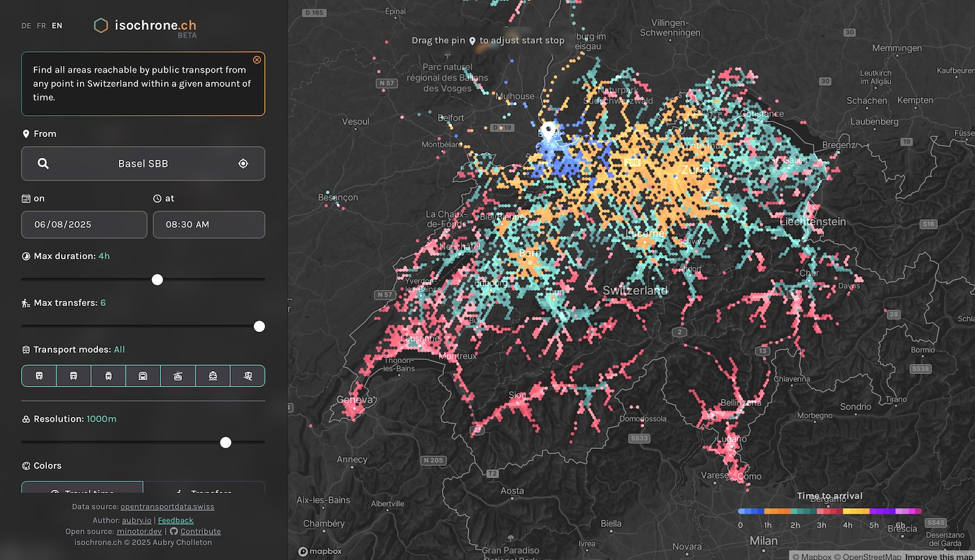Click the white start pin on map
This screenshot has width=975, height=560.
coord(549,130)
